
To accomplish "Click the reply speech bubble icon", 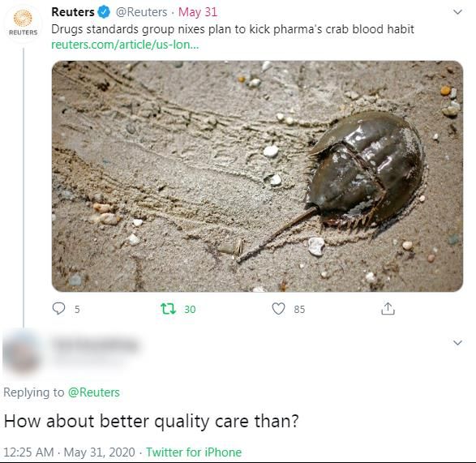I will [x=58, y=308].
